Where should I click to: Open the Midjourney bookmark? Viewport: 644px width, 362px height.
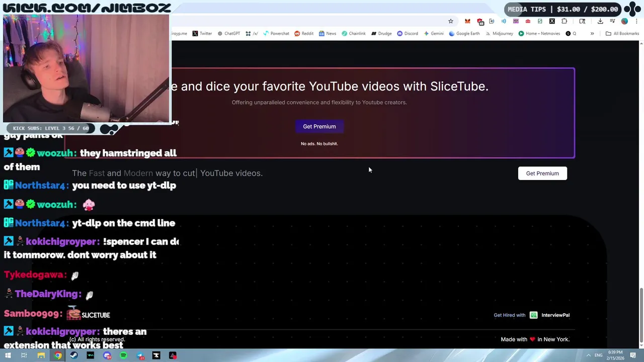point(499,34)
